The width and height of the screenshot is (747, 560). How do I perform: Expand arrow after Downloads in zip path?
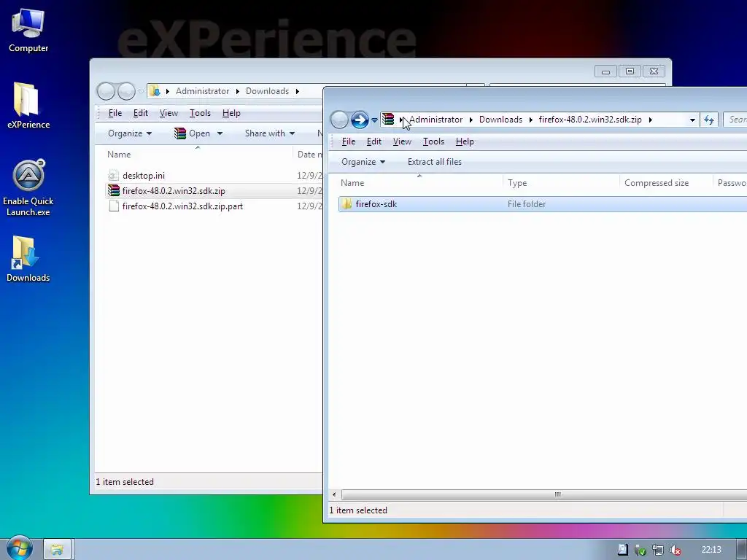point(530,120)
